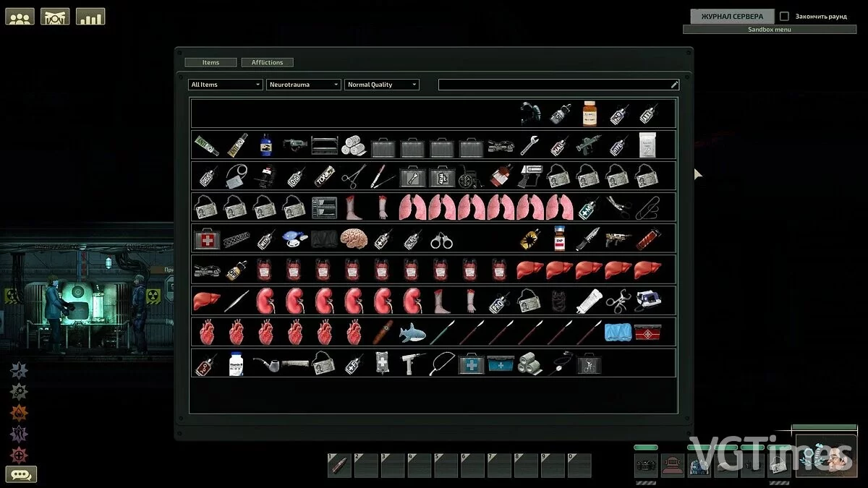The image size is (868, 488).
Task: Pick the TOXIC labeled tag item
Action: tap(323, 176)
